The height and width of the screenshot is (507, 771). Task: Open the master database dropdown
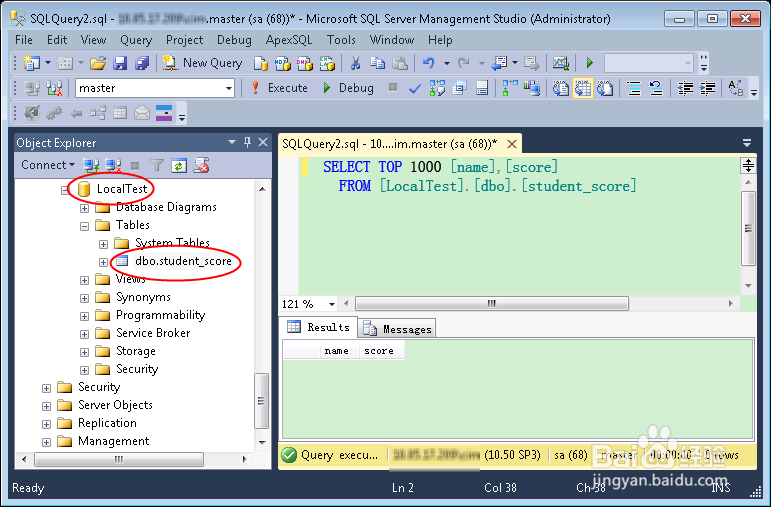coord(229,89)
